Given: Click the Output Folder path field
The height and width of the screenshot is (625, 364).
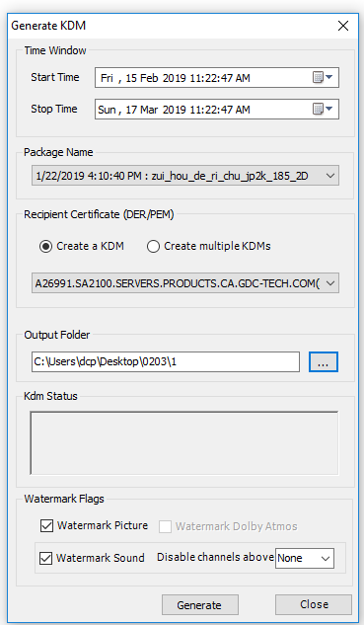Looking at the screenshot, I should (x=166, y=361).
